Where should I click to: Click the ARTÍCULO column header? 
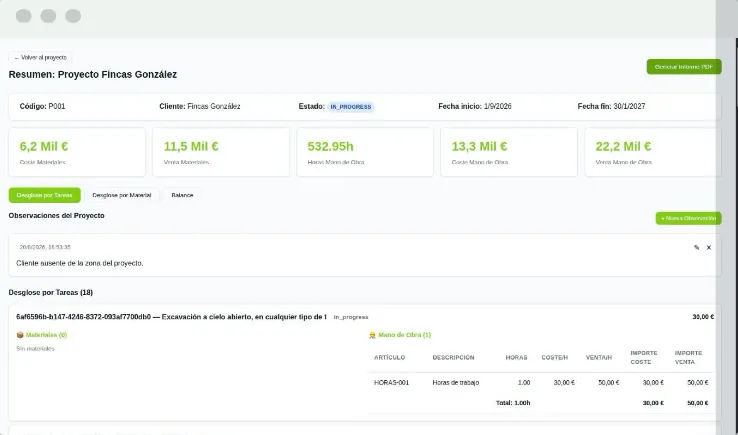389,358
